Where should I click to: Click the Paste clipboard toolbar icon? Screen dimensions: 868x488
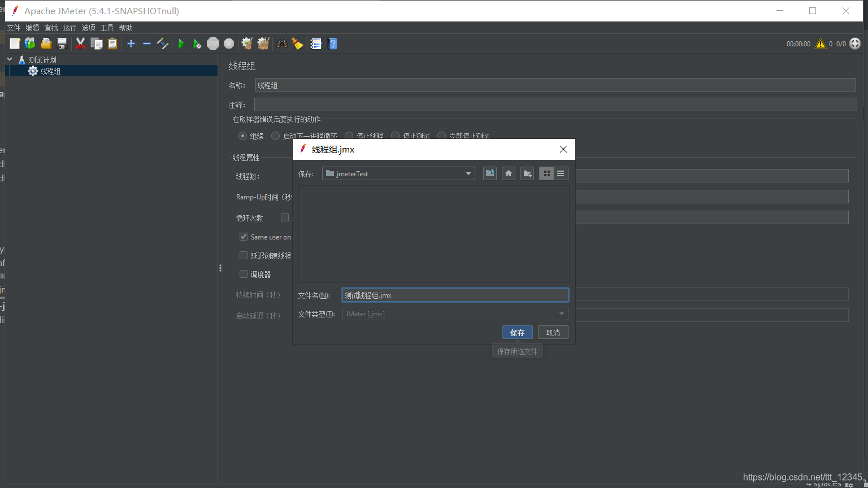112,43
